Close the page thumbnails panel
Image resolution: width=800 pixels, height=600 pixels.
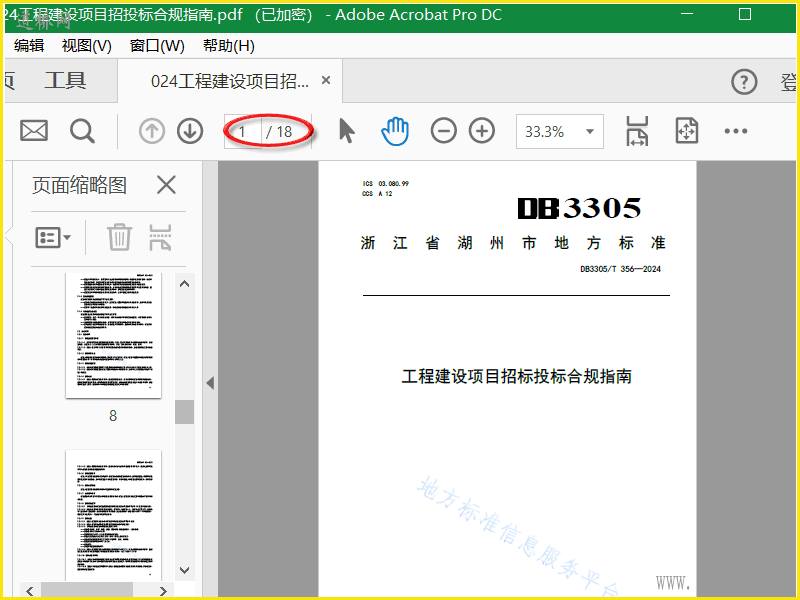coord(166,185)
